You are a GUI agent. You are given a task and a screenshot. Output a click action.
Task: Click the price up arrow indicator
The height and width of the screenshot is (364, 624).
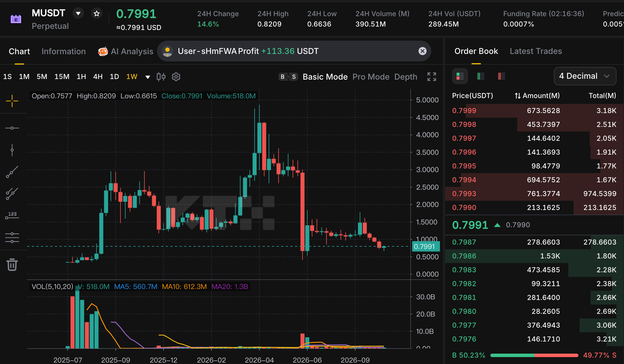497,225
